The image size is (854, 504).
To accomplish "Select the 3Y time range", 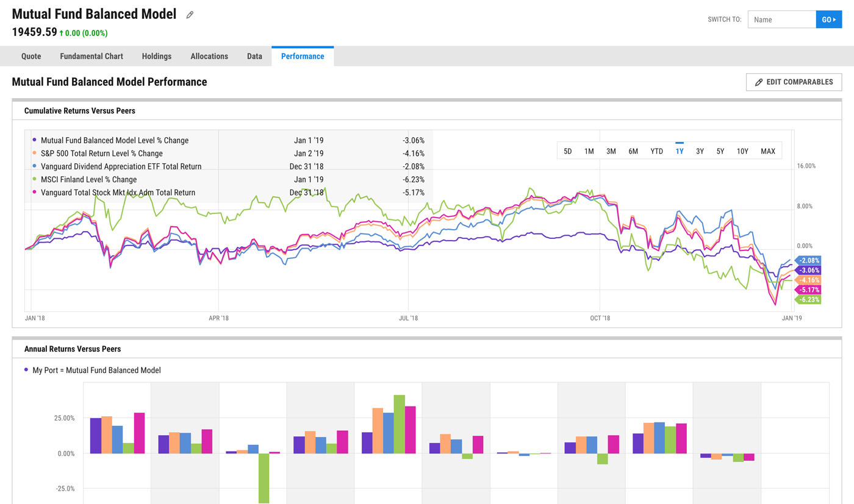I will pos(700,151).
